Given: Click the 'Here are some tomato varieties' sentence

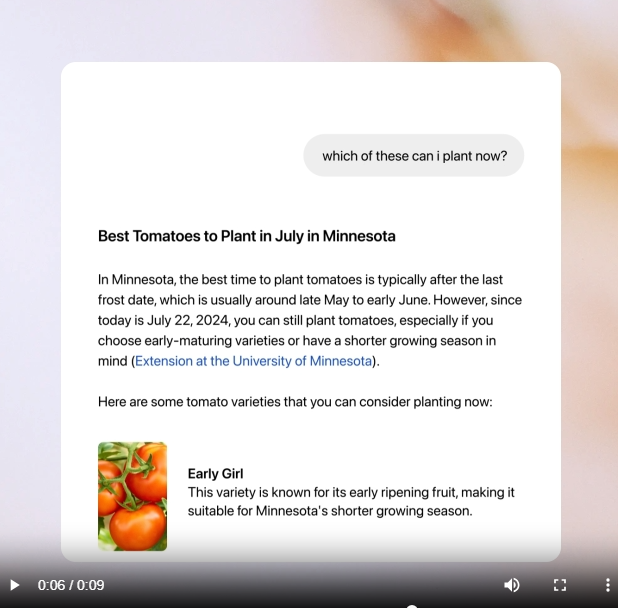Looking at the screenshot, I should (x=295, y=402).
